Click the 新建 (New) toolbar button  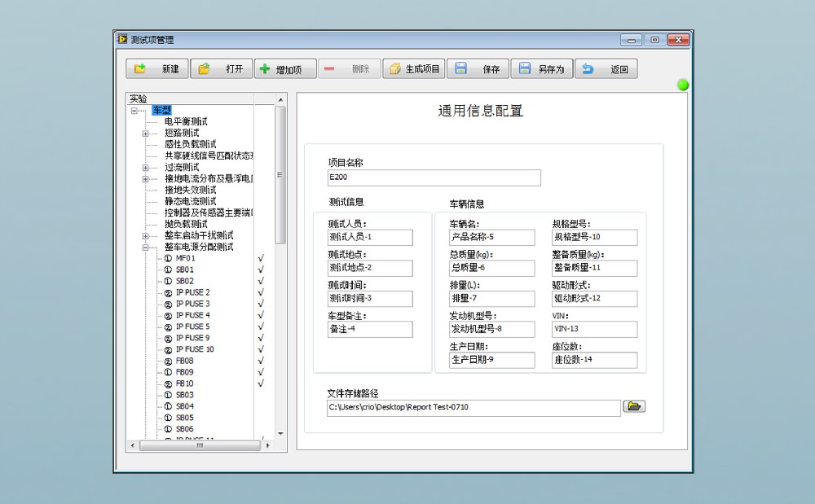156,69
